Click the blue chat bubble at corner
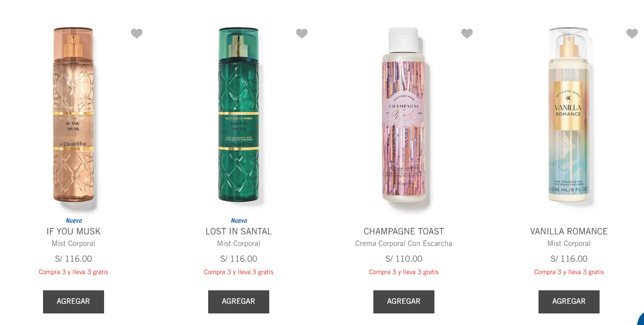 (641, 319)
